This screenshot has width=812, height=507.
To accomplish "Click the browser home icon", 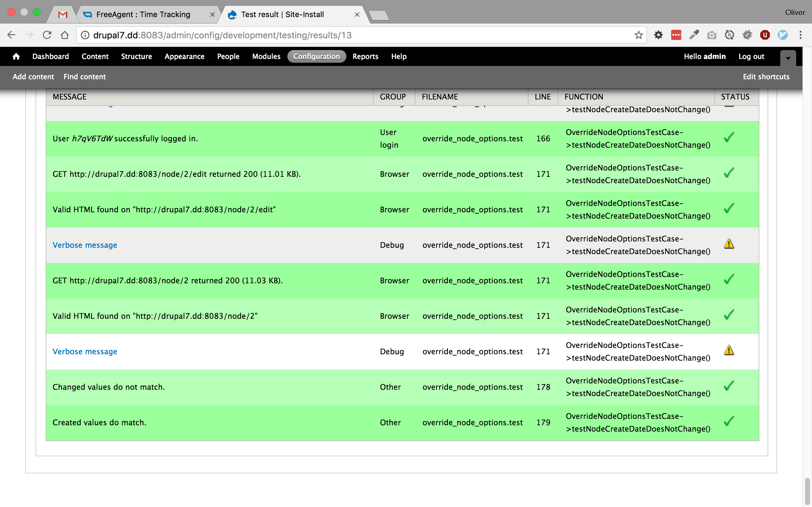I will pyautogui.click(x=65, y=35).
